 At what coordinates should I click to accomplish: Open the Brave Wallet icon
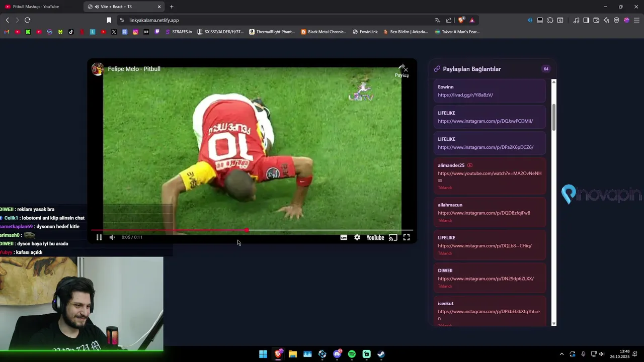point(596,20)
